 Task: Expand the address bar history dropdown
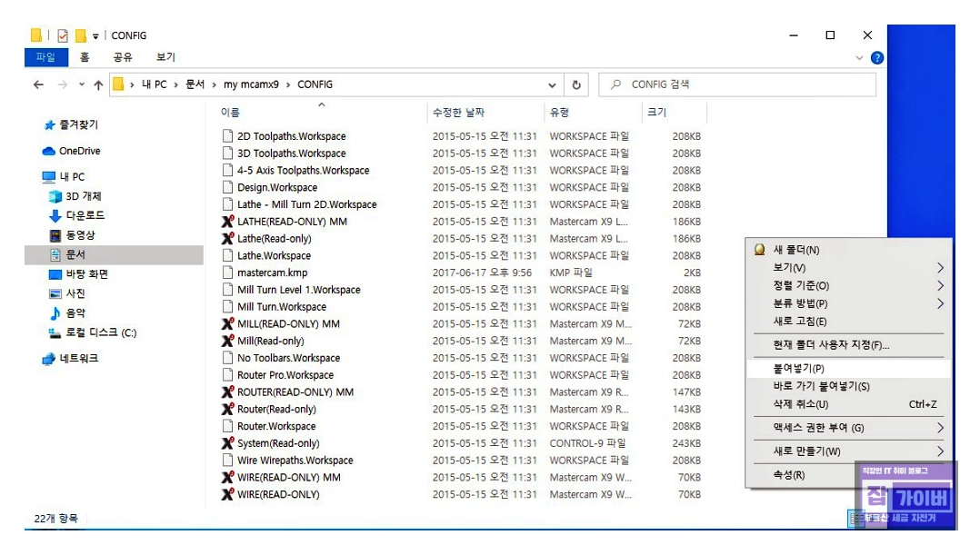point(552,84)
